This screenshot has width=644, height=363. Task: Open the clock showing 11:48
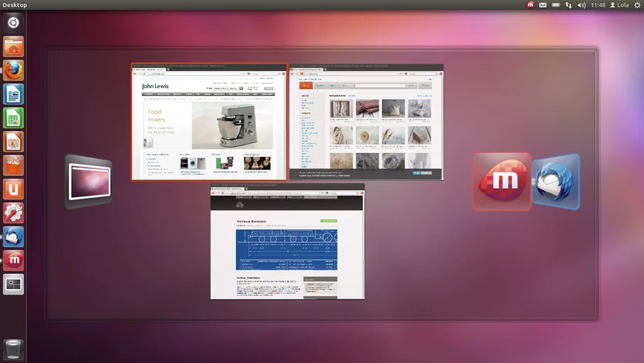click(x=598, y=5)
